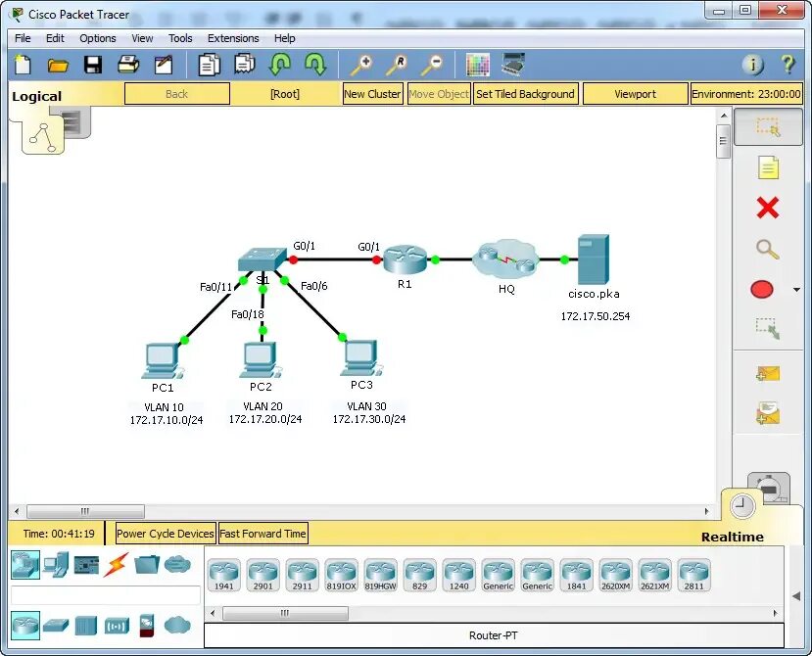Undo with the green left arrow icon
The width and height of the screenshot is (812, 656).
(x=279, y=65)
